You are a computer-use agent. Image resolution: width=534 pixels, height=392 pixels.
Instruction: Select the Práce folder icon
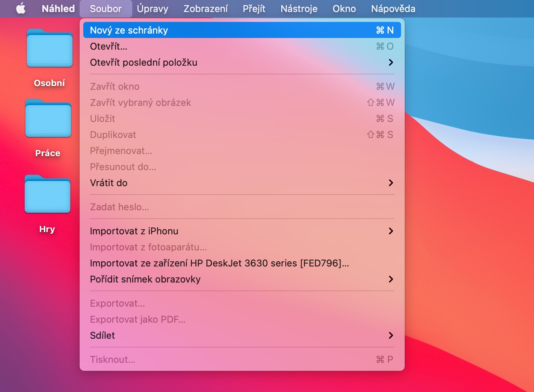point(48,118)
